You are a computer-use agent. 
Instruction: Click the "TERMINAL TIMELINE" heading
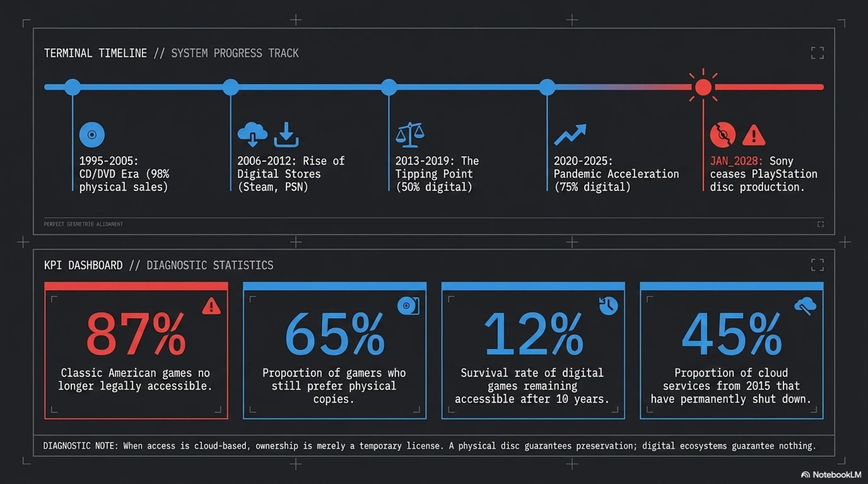point(95,53)
